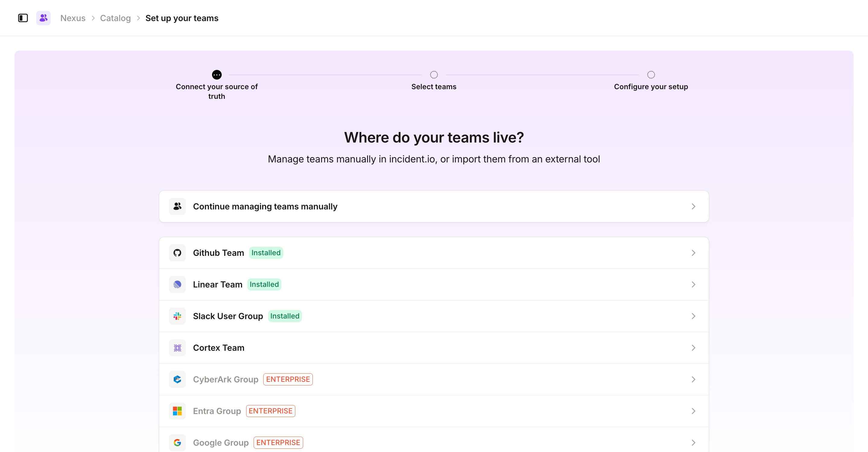Image resolution: width=868 pixels, height=452 pixels.
Task: Toggle the sidebar panel icon
Action: (23, 18)
